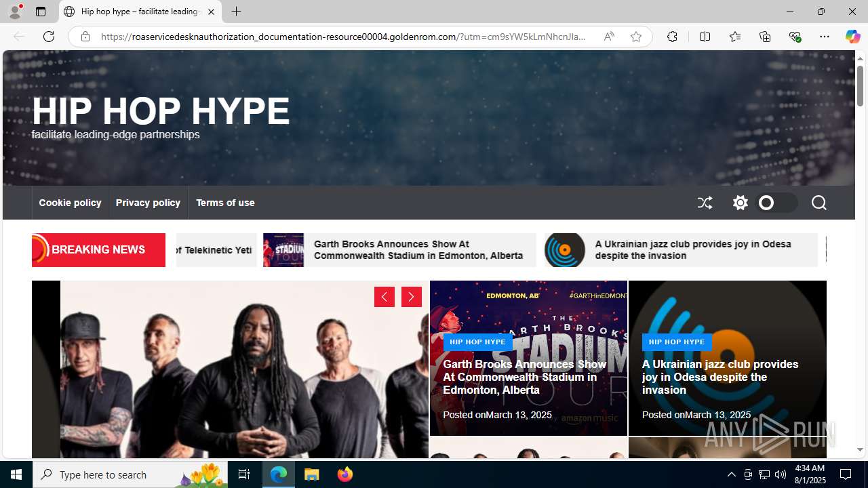868x488 pixels.
Task: View site information lock icon
Action: pyautogui.click(x=85, y=37)
